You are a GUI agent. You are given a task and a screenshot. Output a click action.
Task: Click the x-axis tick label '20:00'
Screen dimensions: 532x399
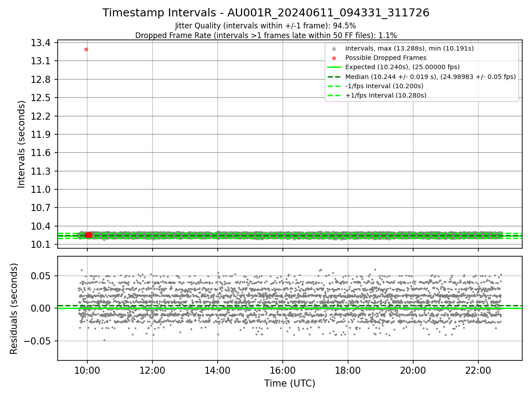click(x=413, y=370)
